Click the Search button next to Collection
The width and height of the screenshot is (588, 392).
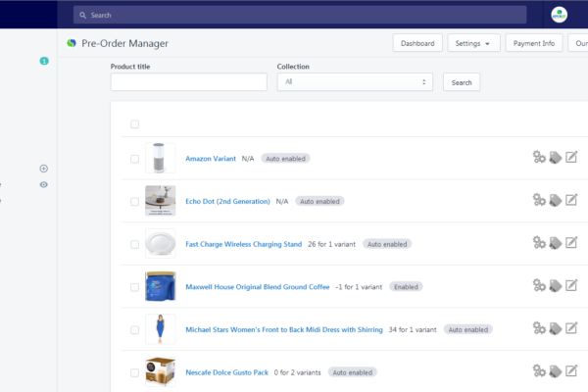(462, 82)
